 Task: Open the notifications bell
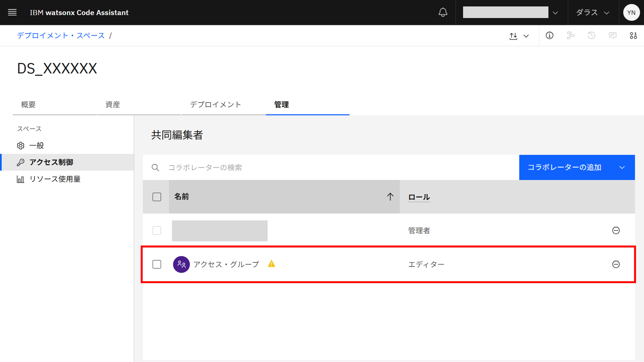[443, 13]
